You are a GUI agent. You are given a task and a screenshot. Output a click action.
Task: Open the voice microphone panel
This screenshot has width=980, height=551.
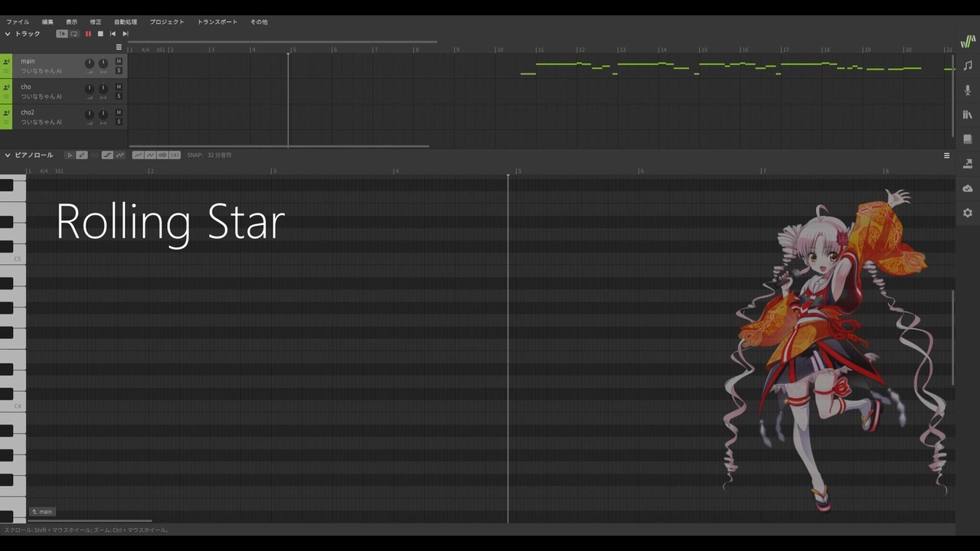point(968,90)
